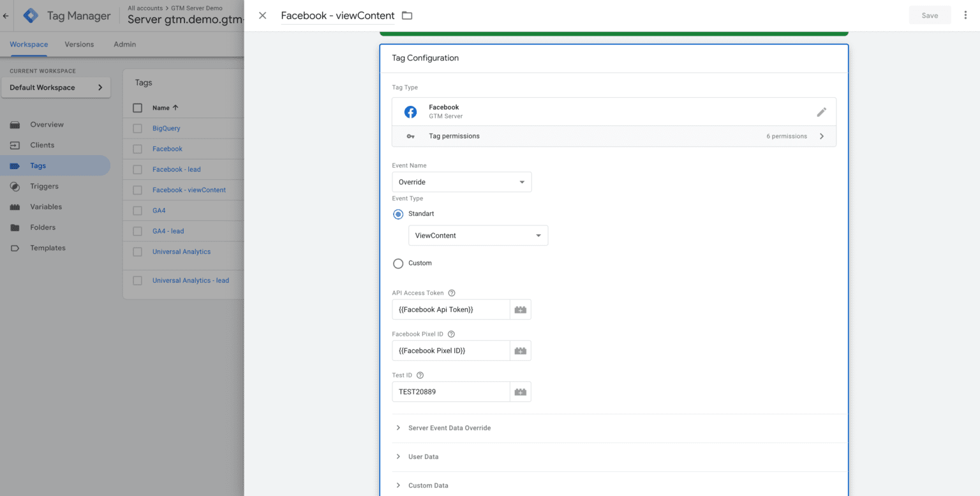Image resolution: width=980 pixels, height=496 pixels.
Task: Check the BigQuery tag checkbox
Action: click(137, 128)
